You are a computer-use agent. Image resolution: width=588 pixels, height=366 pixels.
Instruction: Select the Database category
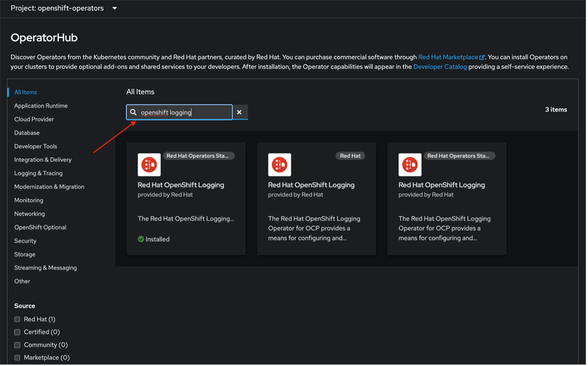[x=27, y=133]
